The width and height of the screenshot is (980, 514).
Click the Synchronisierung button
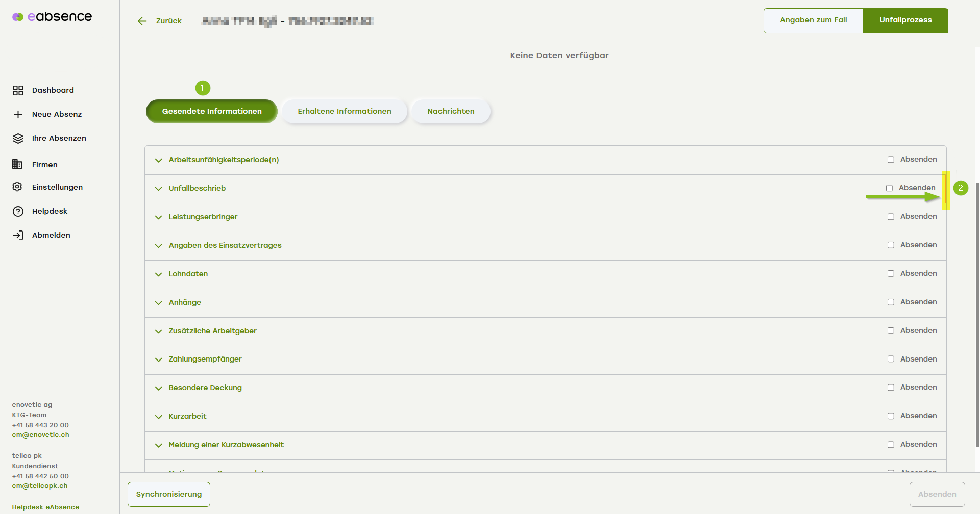pos(169,494)
